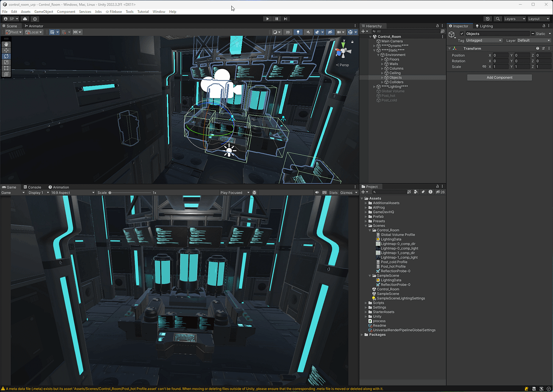The image size is (553, 392).
Task: Click the global search magnifier icon
Action: (x=498, y=19)
